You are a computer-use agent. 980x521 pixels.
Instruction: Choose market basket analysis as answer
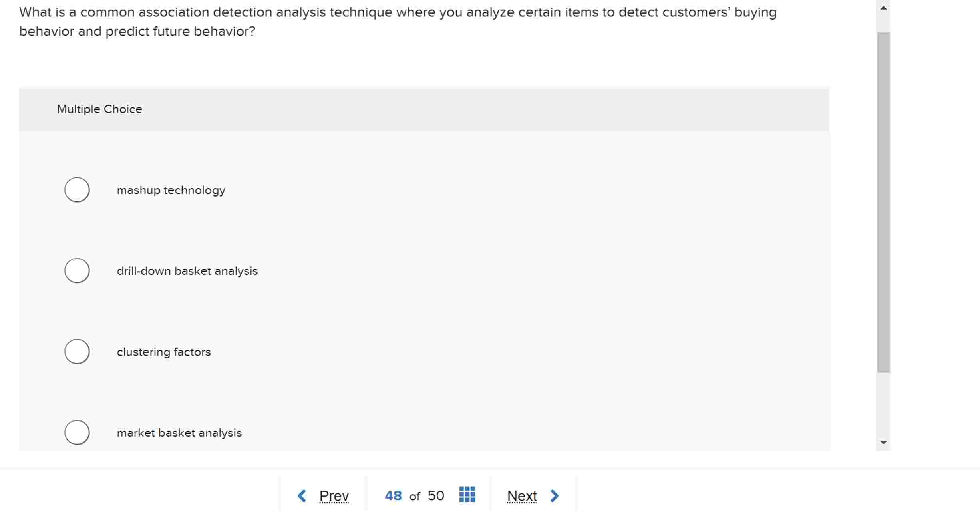(77, 432)
